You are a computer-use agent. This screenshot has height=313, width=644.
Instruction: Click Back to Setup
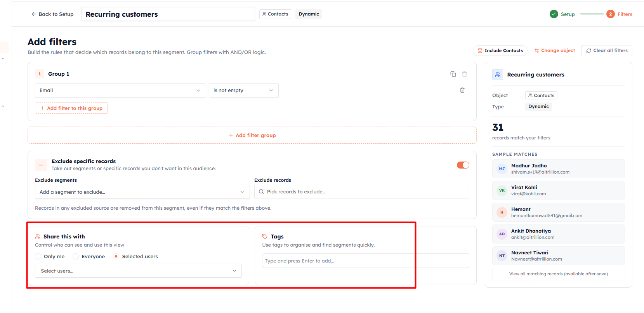(52, 14)
